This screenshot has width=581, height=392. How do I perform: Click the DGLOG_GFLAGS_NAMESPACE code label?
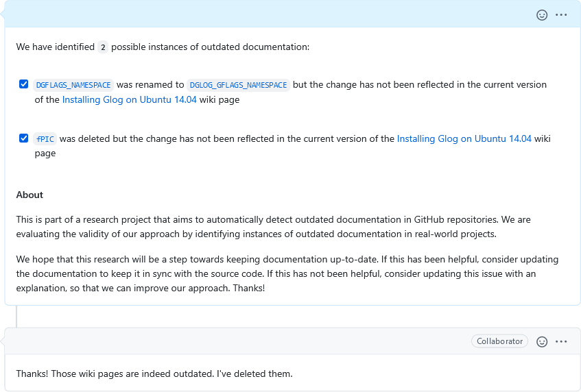[x=238, y=85]
